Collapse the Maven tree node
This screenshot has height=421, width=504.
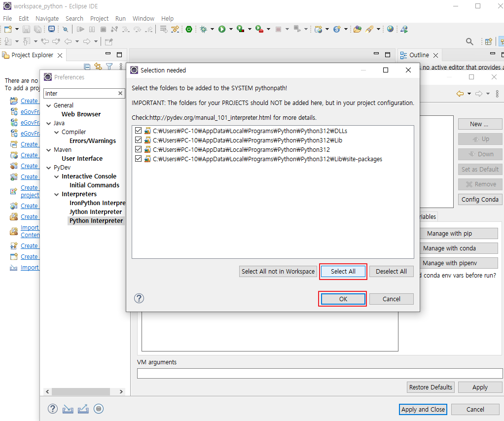click(x=48, y=150)
